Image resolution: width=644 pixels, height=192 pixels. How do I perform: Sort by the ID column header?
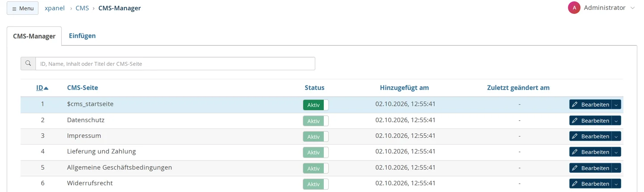click(x=40, y=88)
